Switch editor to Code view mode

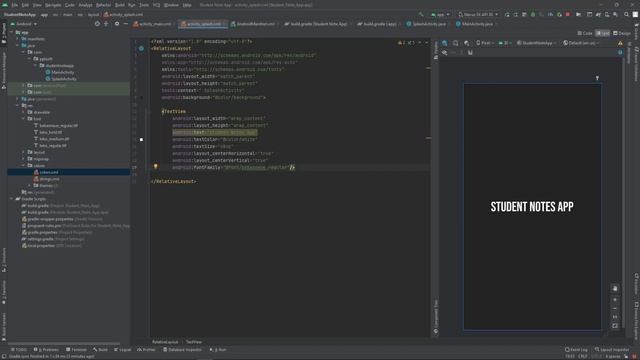tap(584, 33)
